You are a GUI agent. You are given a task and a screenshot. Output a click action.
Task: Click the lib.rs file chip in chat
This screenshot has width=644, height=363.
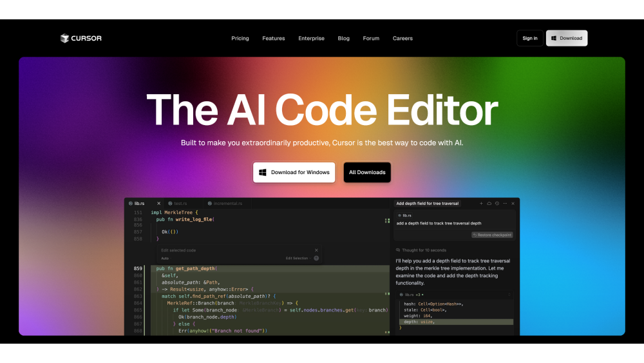404,215
